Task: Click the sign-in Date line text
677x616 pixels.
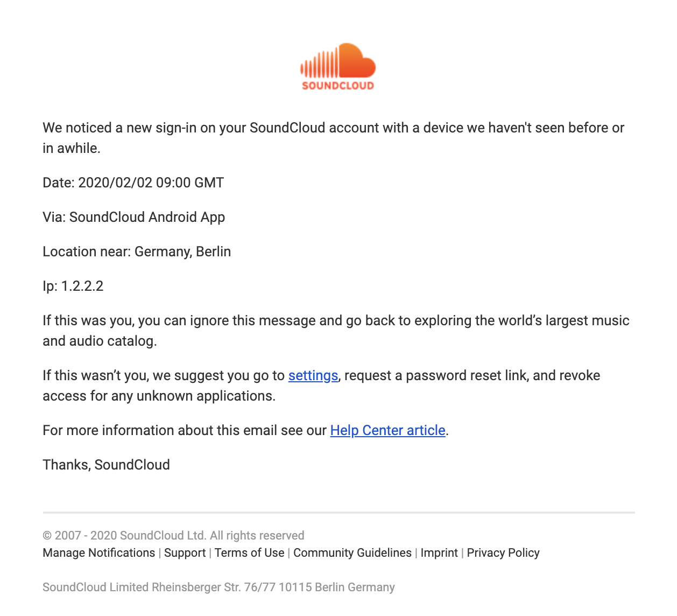Action: [133, 183]
